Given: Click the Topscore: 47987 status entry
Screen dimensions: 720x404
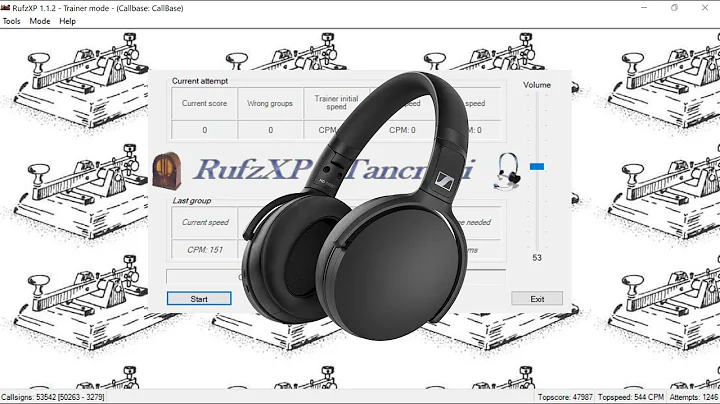Looking at the screenshot, I should click(x=565, y=397).
